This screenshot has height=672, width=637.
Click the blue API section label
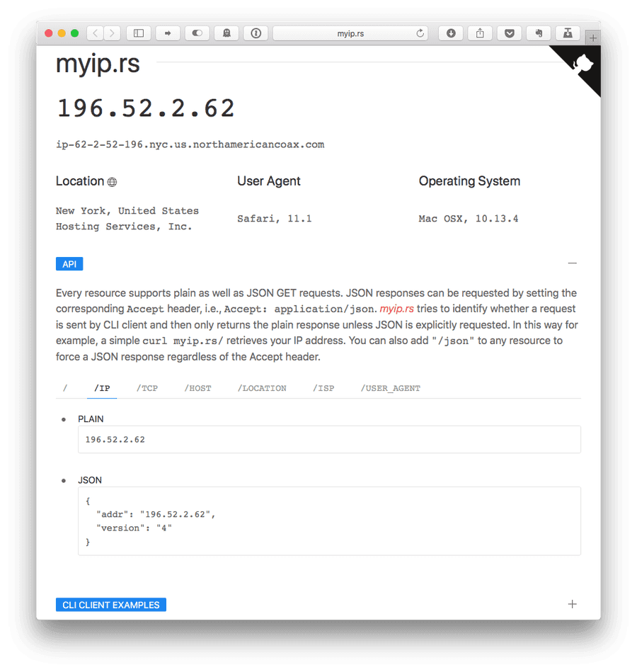(69, 264)
